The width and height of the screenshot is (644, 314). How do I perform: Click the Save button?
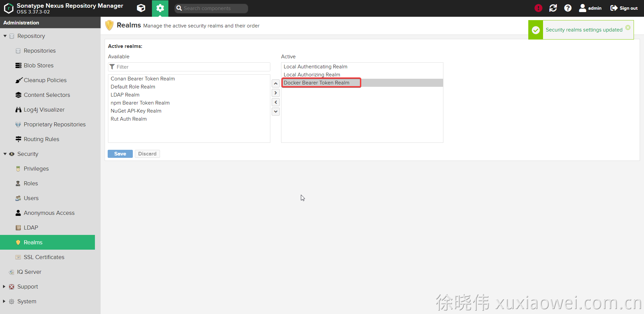pos(120,154)
